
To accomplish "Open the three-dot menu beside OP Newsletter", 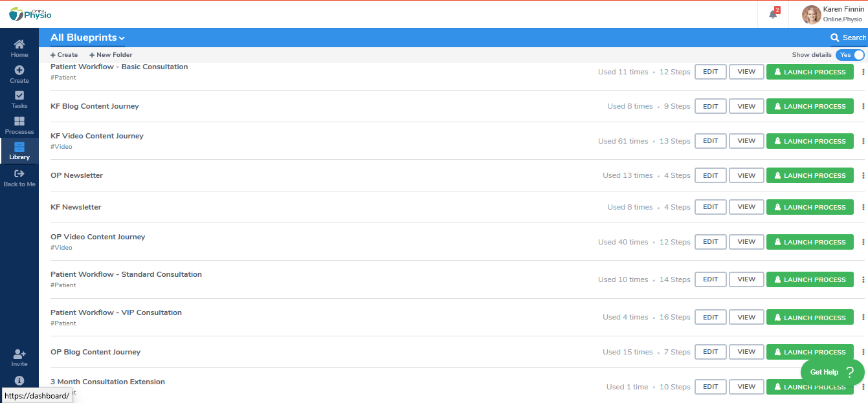I will (863, 175).
